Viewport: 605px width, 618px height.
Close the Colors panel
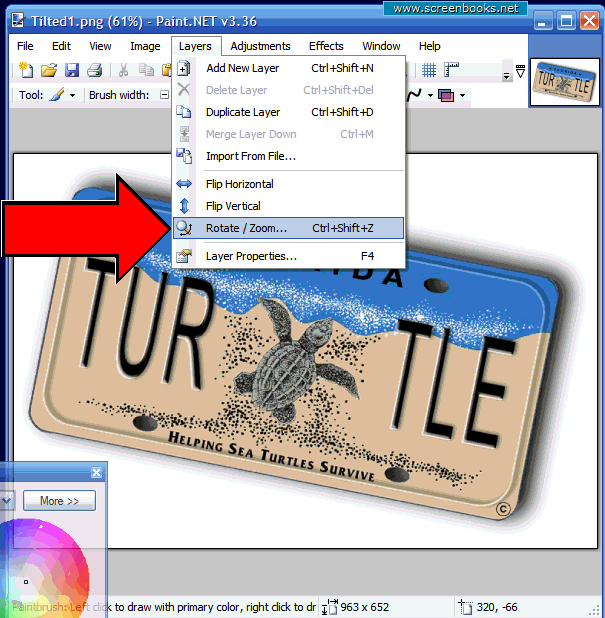pos(97,473)
